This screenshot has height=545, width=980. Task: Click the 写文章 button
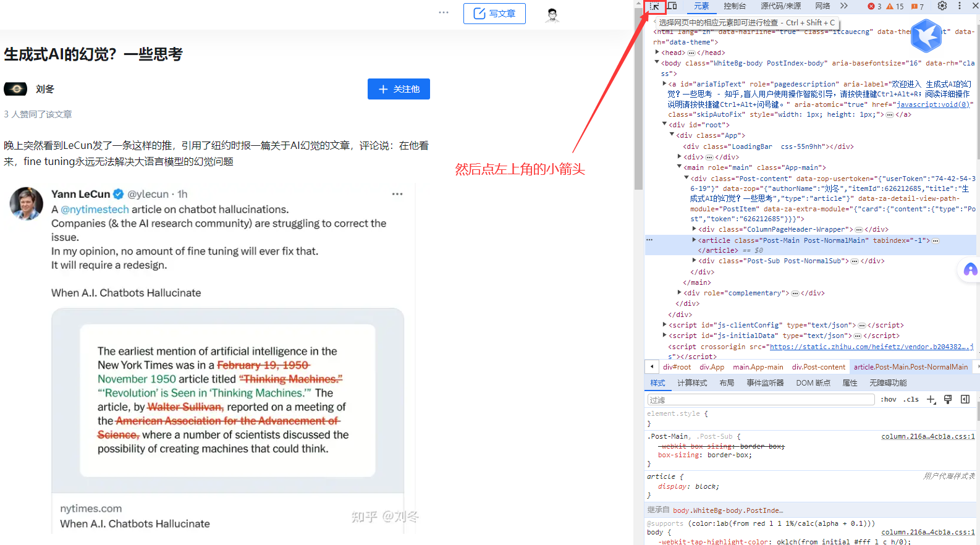click(x=494, y=14)
